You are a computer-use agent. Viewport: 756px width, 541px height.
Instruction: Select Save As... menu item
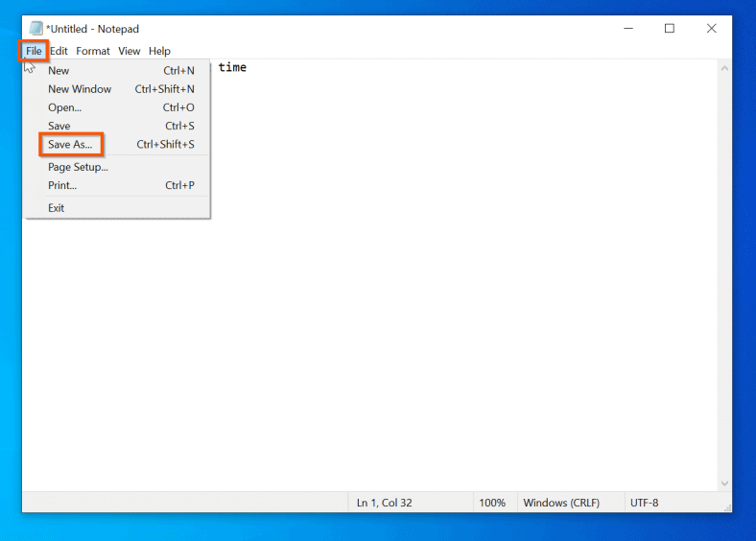coord(70,145)
